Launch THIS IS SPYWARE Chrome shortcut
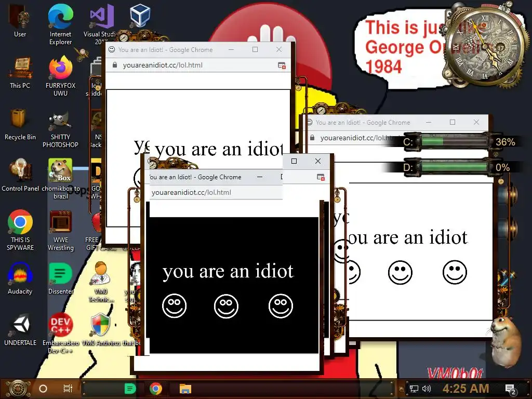The image size is (532, 399). click(x=20, y=230)
